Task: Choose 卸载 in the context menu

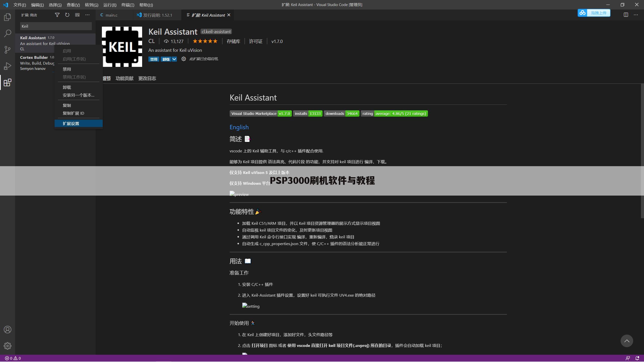Action: (x=78, y=87)
